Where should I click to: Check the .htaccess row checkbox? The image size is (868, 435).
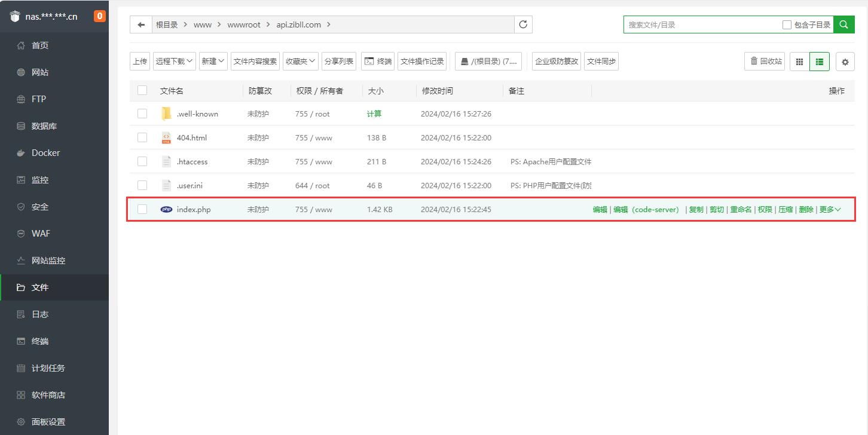tap(142, 161)
